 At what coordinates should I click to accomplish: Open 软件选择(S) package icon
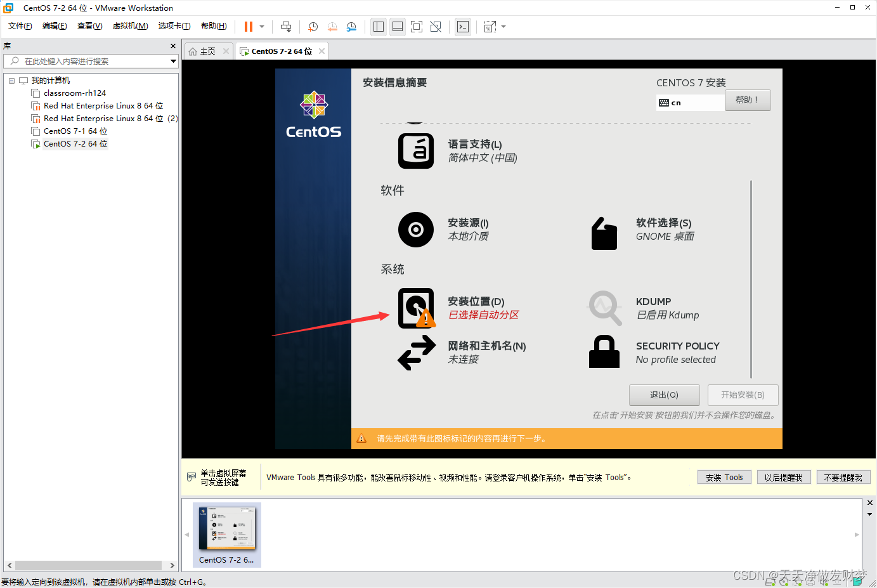click(604, 233)
